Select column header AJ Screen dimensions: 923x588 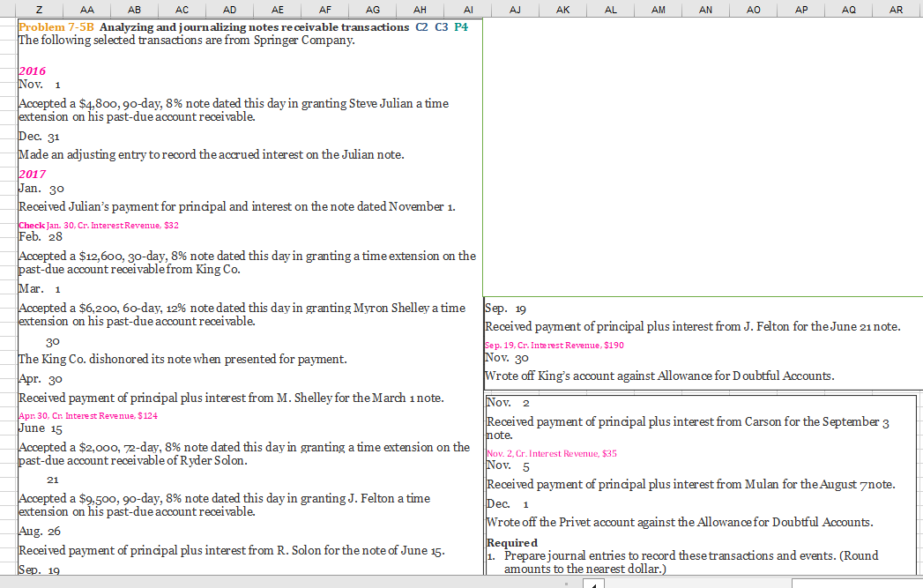[x=516, y=10]
